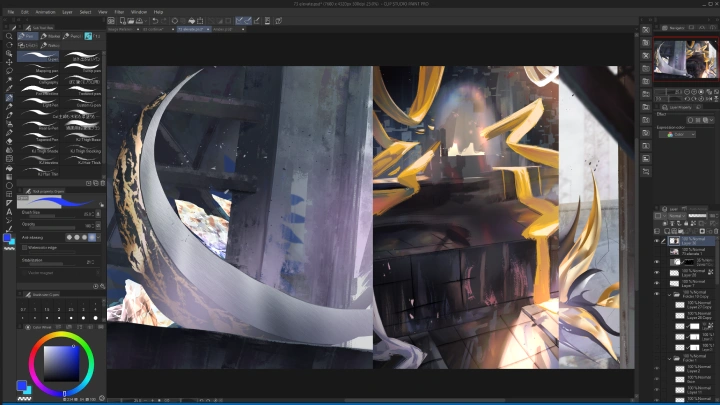Select the Marker sub tool group
Screen dimensions: 720x405
51,36
